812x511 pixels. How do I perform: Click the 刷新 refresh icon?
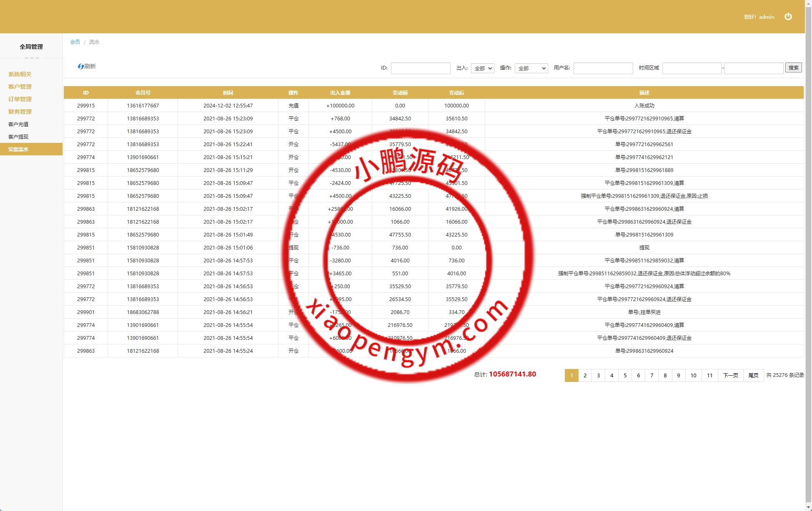(81, 67)
